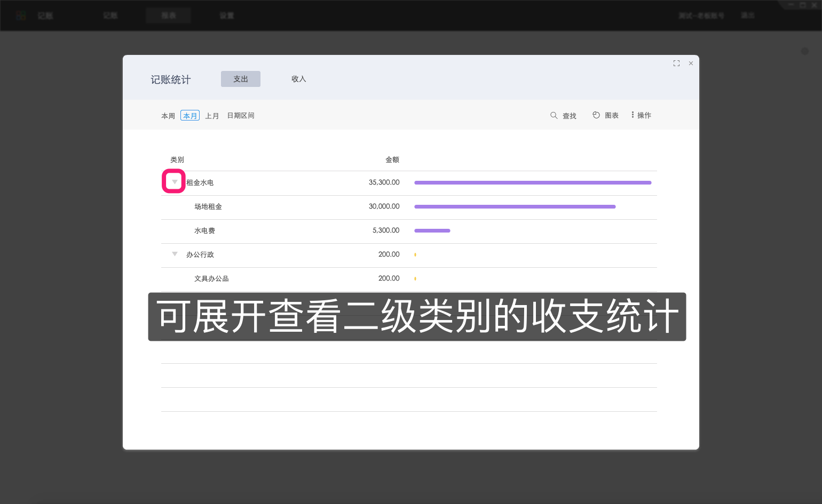This screenshot has width=822, height=504.
Task: Filter statistics by 本周
Action: tap(168, 116)
